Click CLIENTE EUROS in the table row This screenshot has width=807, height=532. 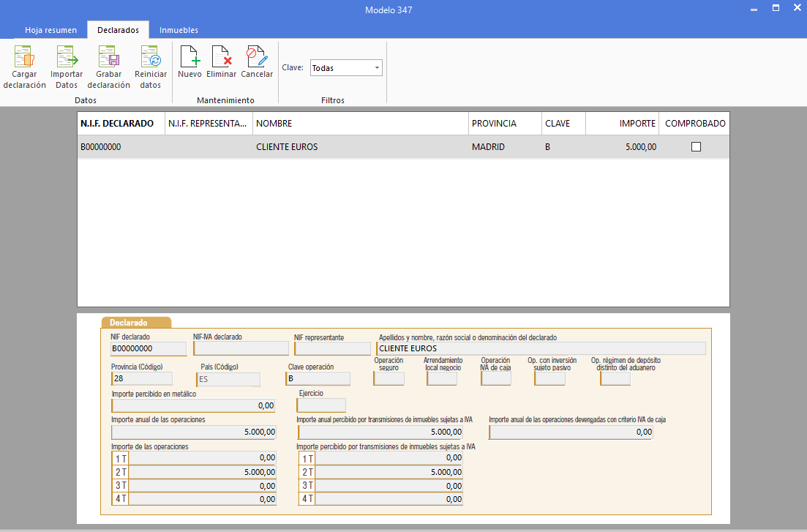click(287, 147)
